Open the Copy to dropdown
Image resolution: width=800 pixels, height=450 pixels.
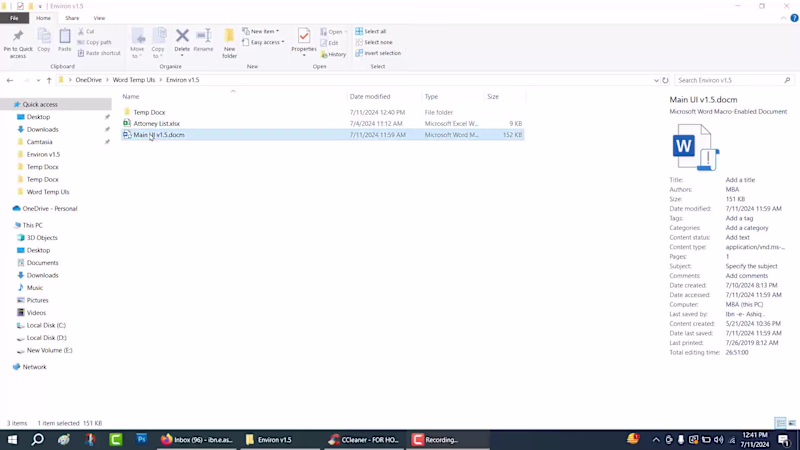pos(159,43)
